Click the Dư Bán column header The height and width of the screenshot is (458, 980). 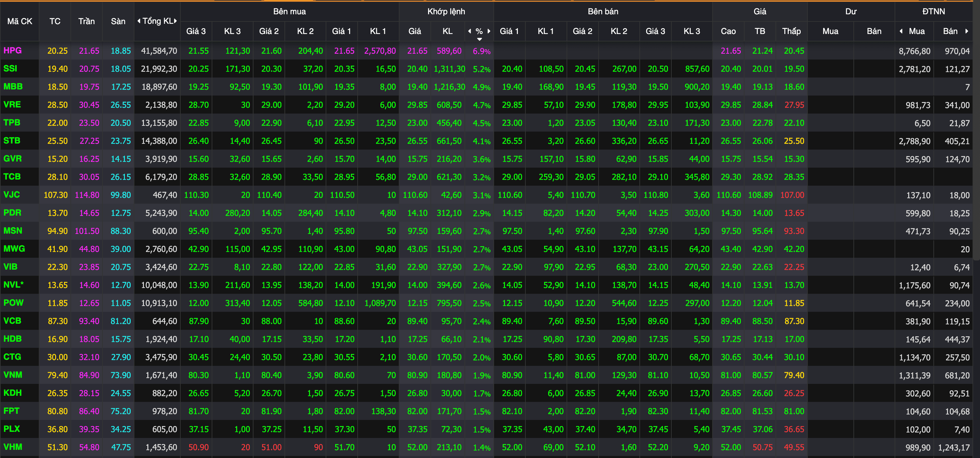pyautogui.click(x=874, y=31)
